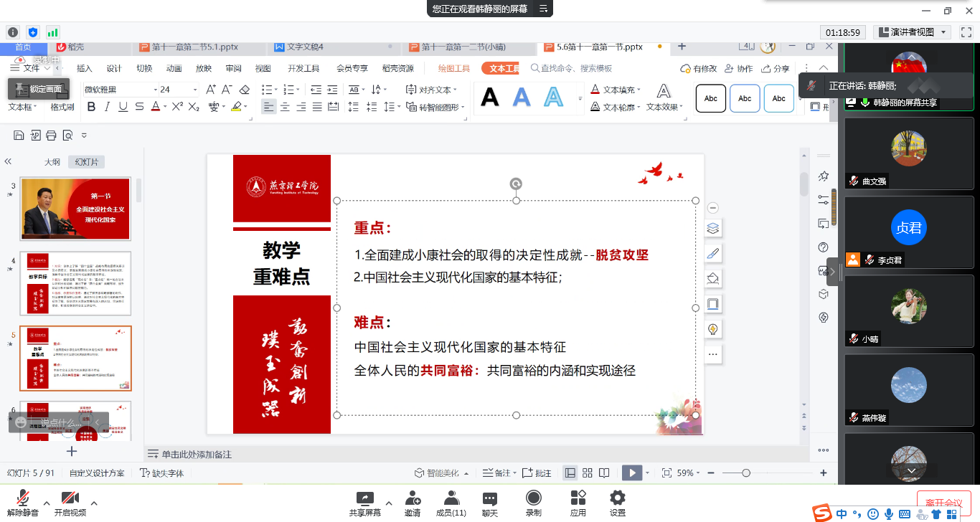Switch to the 大纲 outline tab
This screenshot has height=522, width=980.
point(52,162)
